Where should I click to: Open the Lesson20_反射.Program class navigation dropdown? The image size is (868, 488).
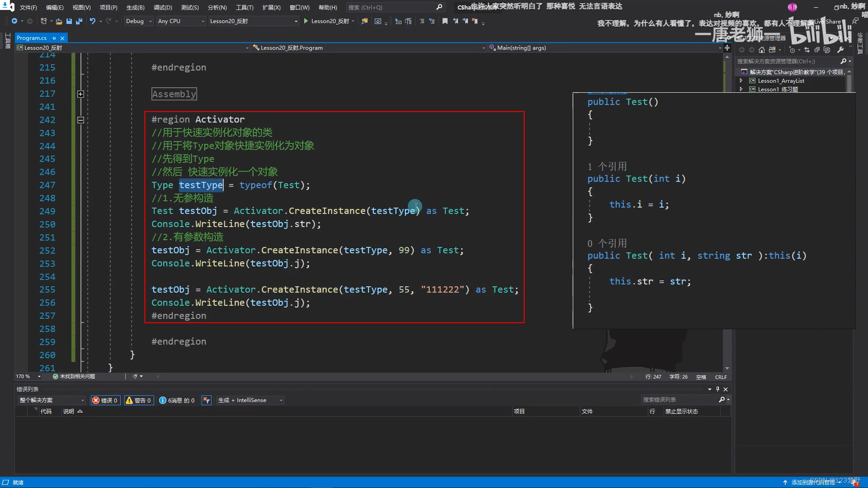coord(369,48)
